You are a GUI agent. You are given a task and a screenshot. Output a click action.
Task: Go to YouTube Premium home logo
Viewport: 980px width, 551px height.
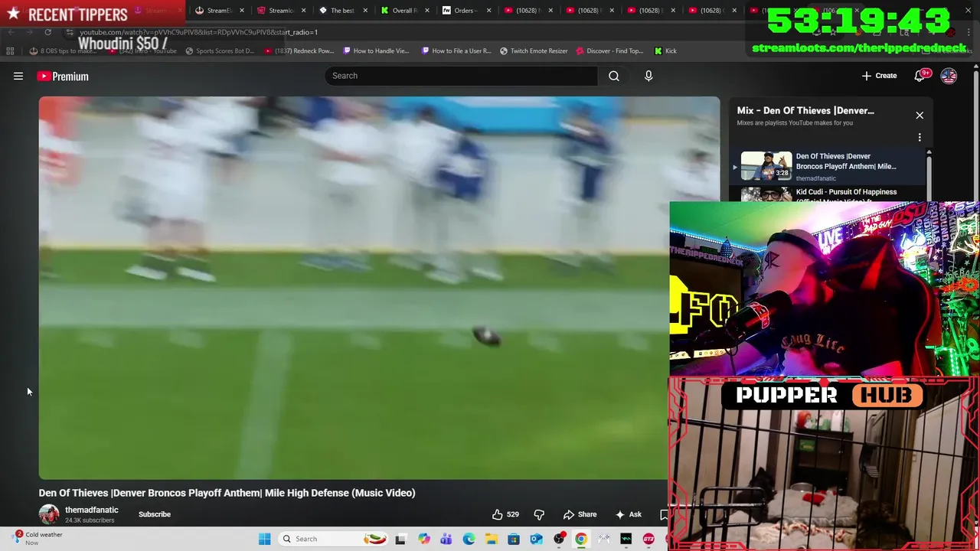click(x=63, y=76)
